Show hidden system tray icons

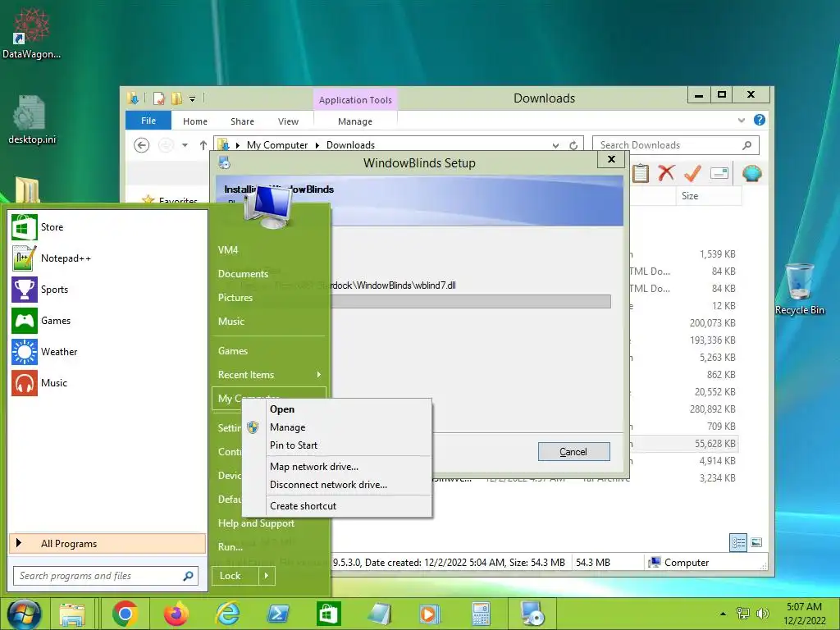[724, 614]
